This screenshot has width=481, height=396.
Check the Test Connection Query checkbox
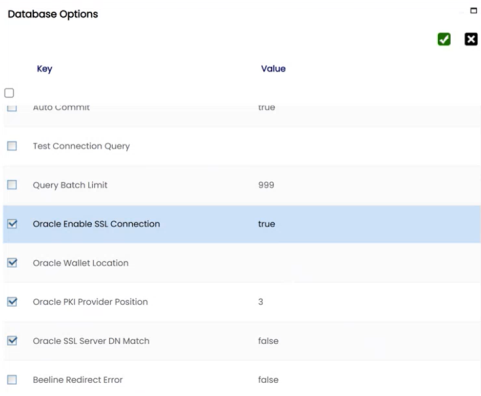[12, 146]
